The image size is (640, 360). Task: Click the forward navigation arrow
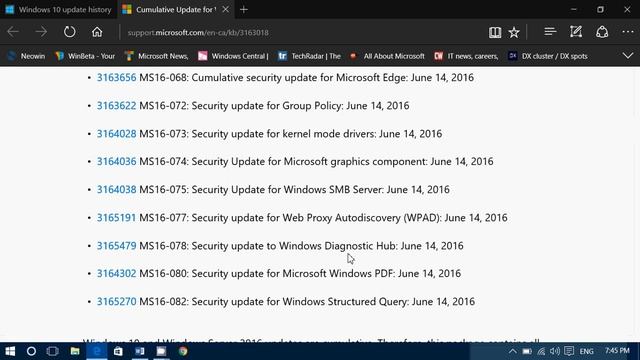tap(41, 32)
